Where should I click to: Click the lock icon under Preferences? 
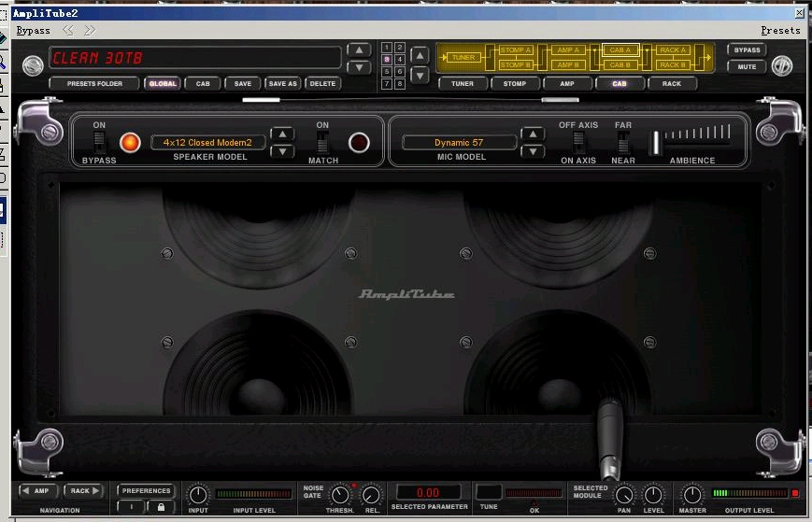click(161, 507)
